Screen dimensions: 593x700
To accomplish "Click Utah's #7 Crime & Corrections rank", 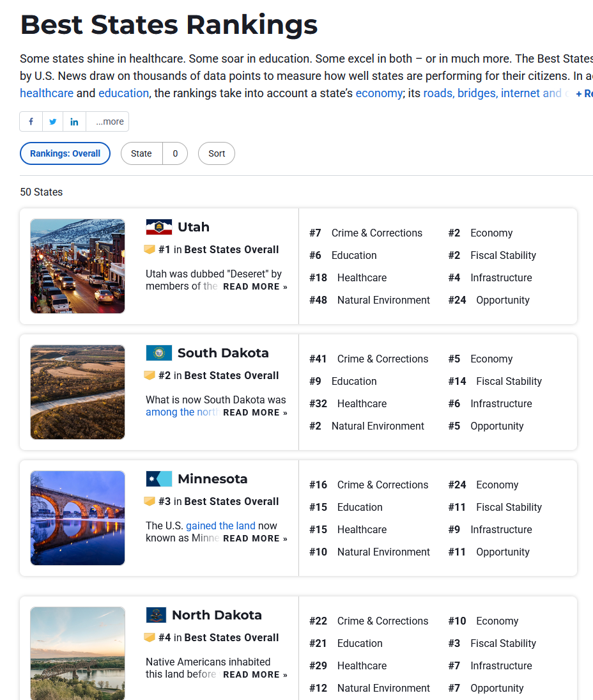I will point(366,233).
